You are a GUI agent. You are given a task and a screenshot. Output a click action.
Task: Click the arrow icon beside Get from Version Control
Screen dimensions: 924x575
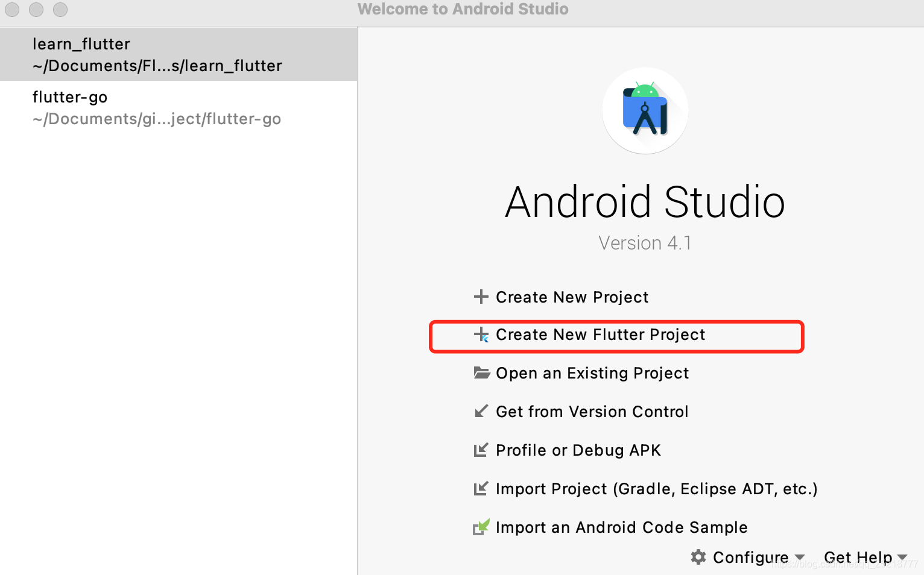click(x=481, y=411)
